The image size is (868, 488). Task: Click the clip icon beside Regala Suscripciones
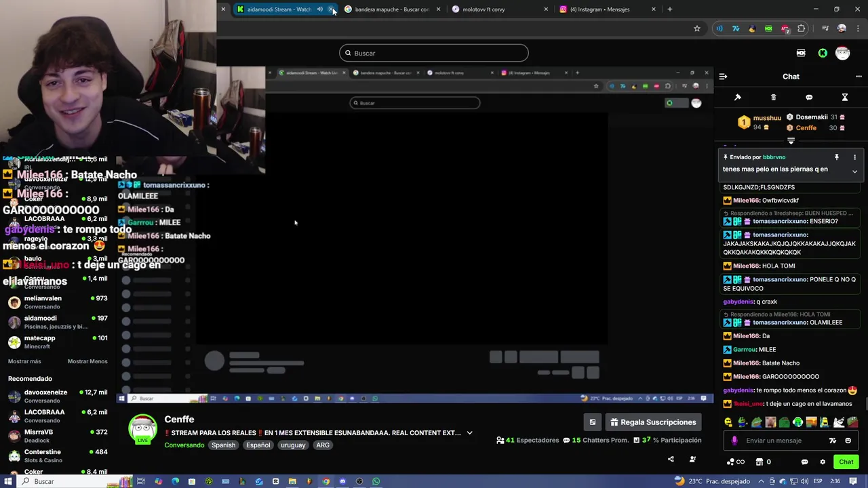pyautogui.click(x=593, y=422)
